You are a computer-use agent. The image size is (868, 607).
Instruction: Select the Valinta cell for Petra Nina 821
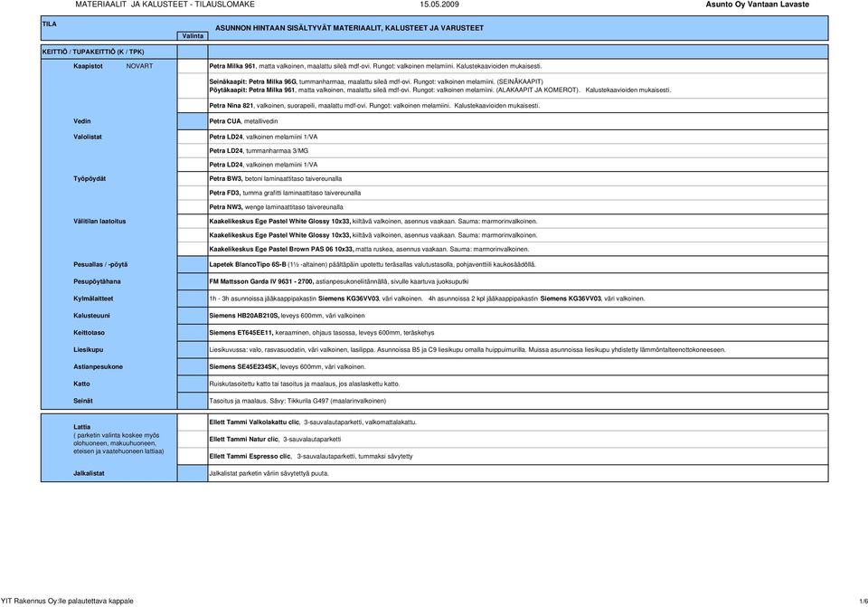click(x=193, y=106)
